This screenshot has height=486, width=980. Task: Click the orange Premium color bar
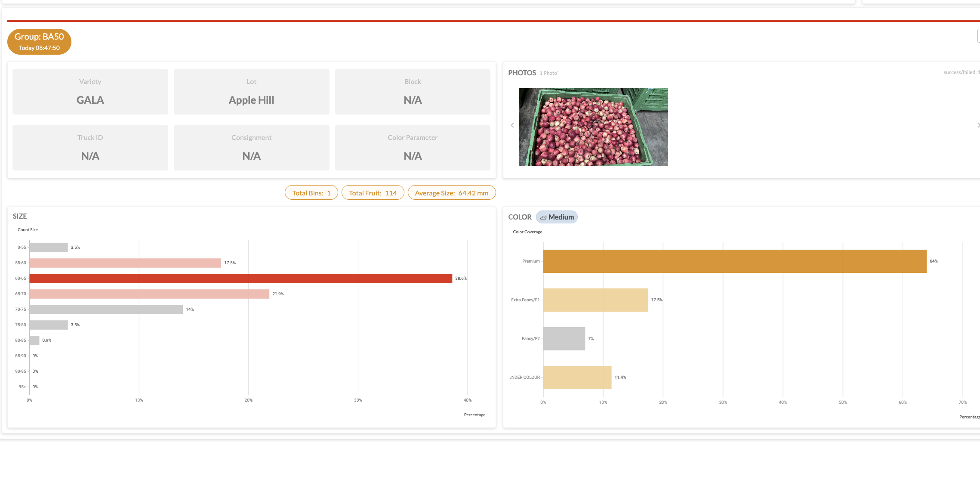[x=734, y=261]
